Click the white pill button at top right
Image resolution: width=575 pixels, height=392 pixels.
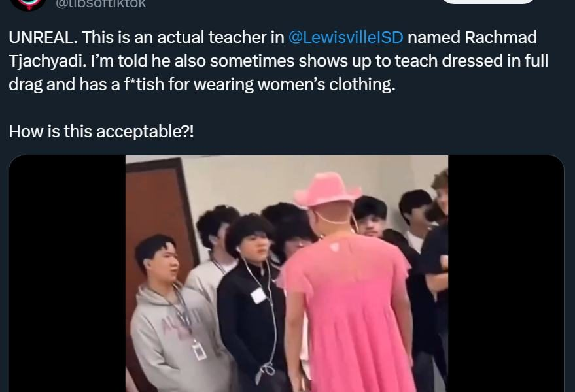point(489,1)
